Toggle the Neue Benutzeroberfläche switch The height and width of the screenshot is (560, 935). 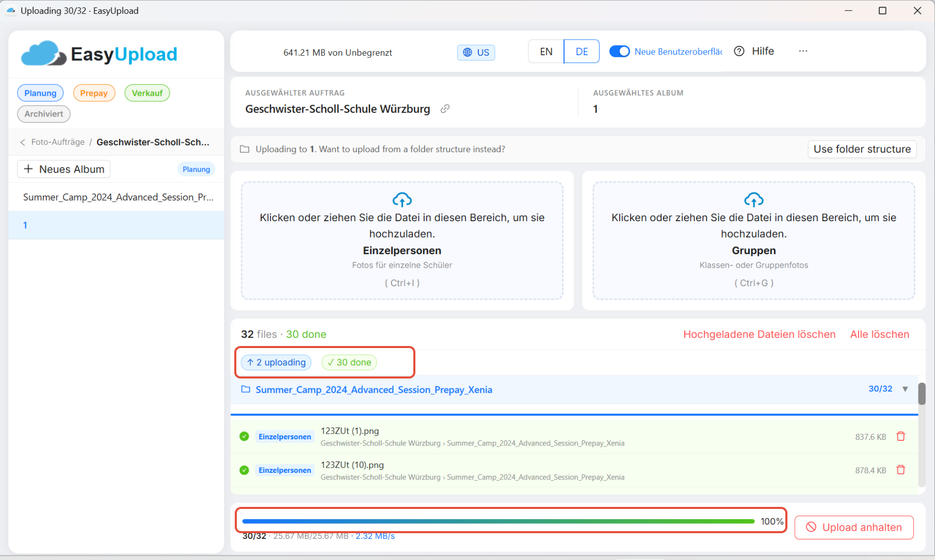click(x=620, y=51)
